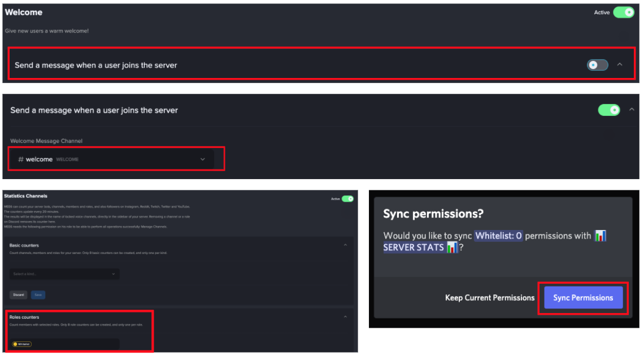The height and width of the screenshot is (356, 644).
Task: Click the yellow dot on the Whitelist role tag
Action: click(15, 344)
